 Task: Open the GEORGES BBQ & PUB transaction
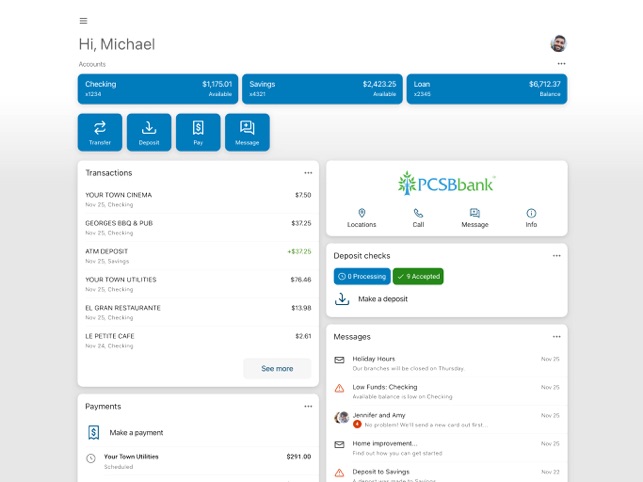(198, 228)
